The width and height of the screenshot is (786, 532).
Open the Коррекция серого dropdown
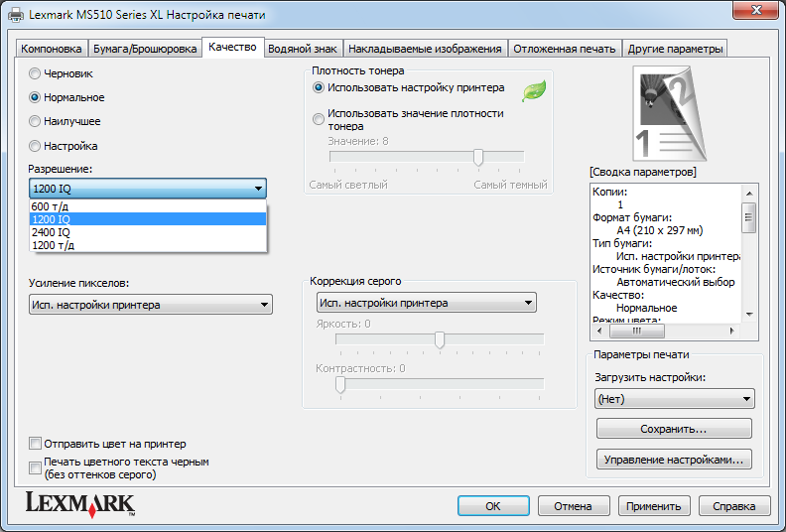point(427,303)
